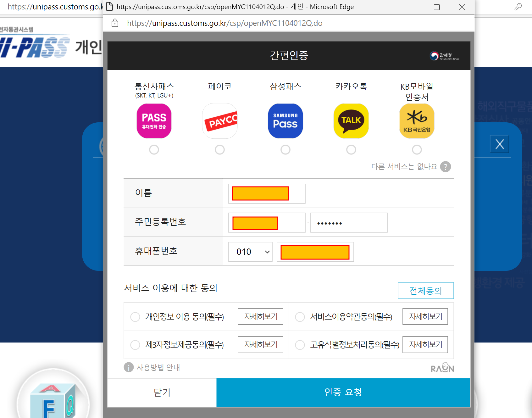Select the KB모바일 인증서 radio button
This screenshot has width=532, height=418.
coord(417,150)
